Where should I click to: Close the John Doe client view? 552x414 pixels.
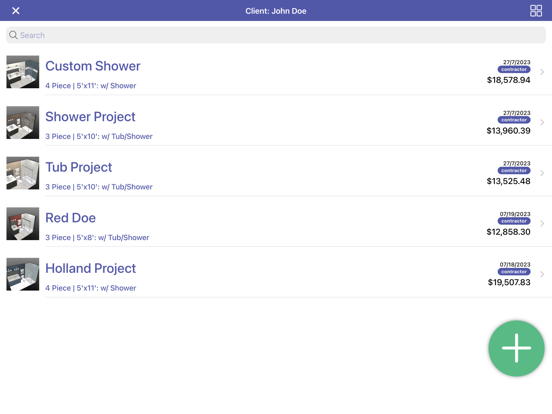pos(15,11)
